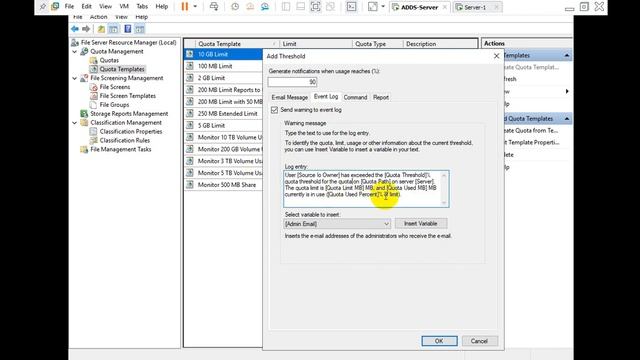Open the VMware Tabs menu

(142, 7)
